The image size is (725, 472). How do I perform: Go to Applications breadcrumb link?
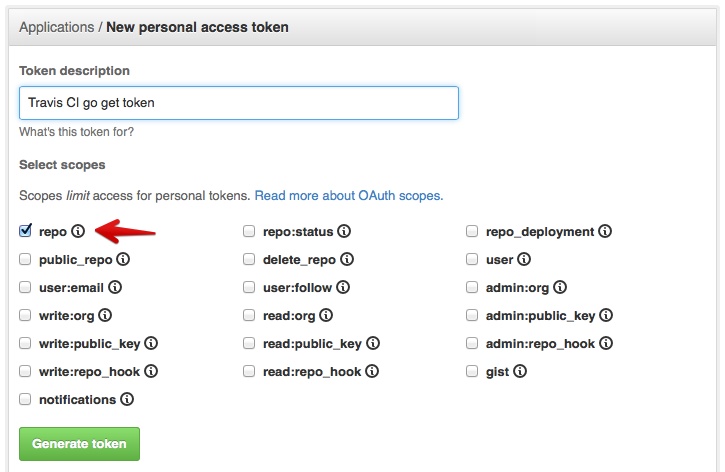pos(56,27)
